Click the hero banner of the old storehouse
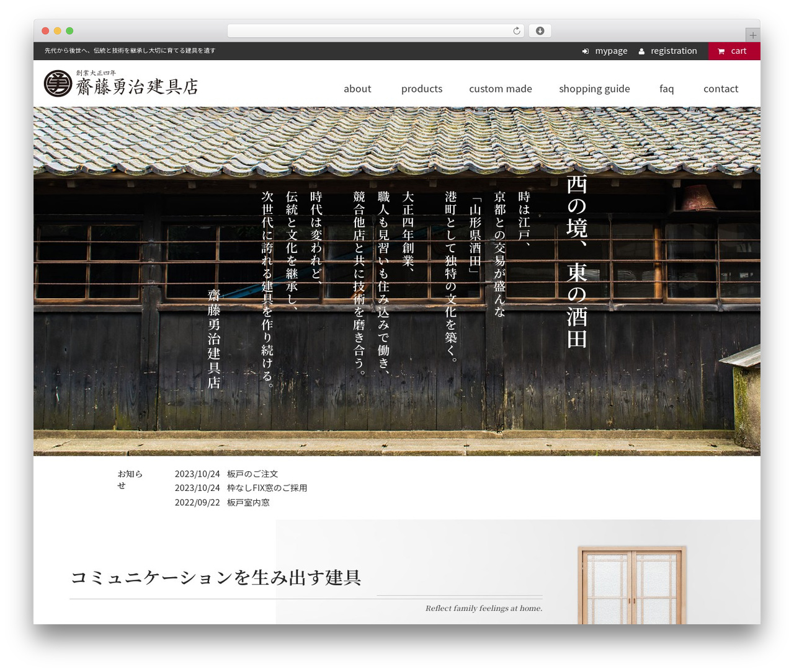This screenshot has width=794, height=672. [397, 281]
